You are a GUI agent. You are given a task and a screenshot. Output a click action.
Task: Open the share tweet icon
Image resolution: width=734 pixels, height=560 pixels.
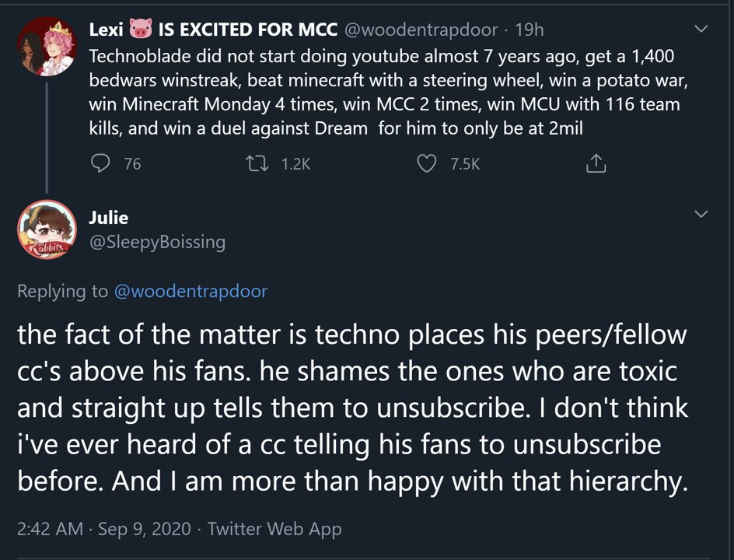click(596, 163)
